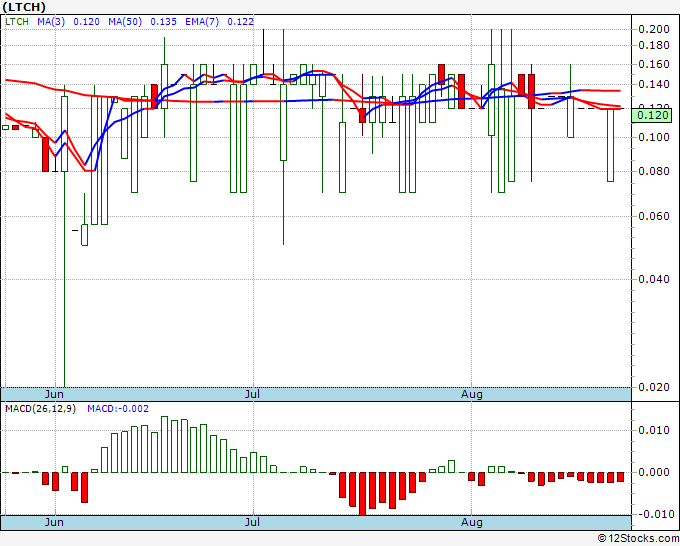Click the tallest green MACD histogram bar
The image size is (680, 546).
[x=164, y=445]
